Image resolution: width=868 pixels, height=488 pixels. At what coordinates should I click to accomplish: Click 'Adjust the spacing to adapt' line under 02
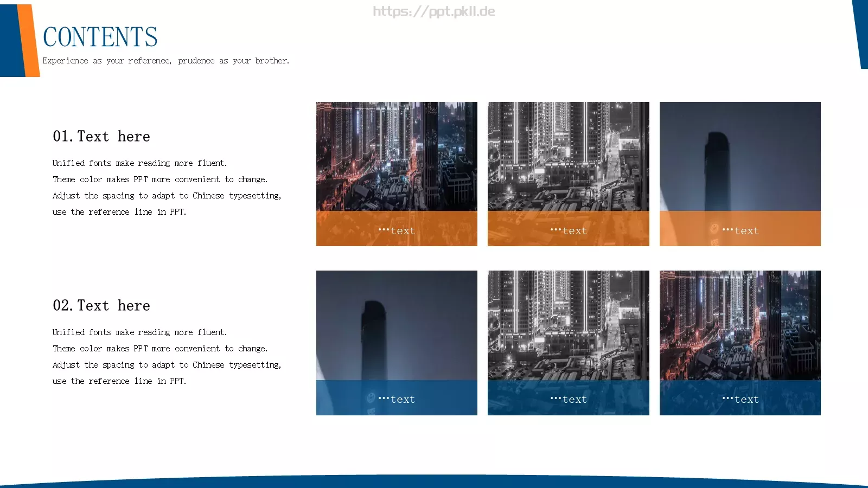[x=167, y=364]
